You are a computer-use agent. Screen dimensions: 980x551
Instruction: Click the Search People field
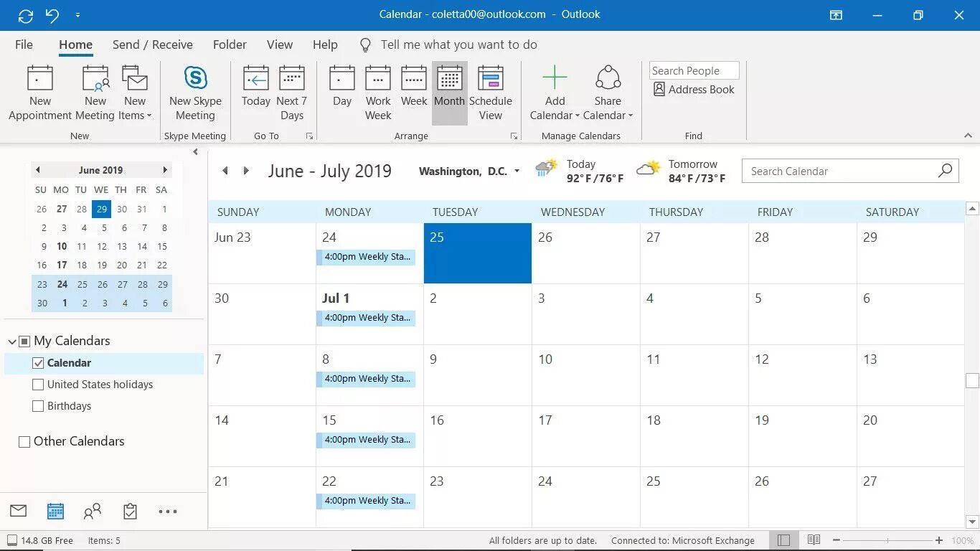694,70
